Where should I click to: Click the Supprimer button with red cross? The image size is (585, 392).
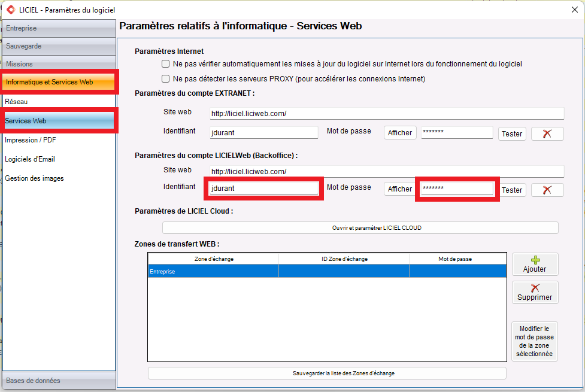pos(535,293)
